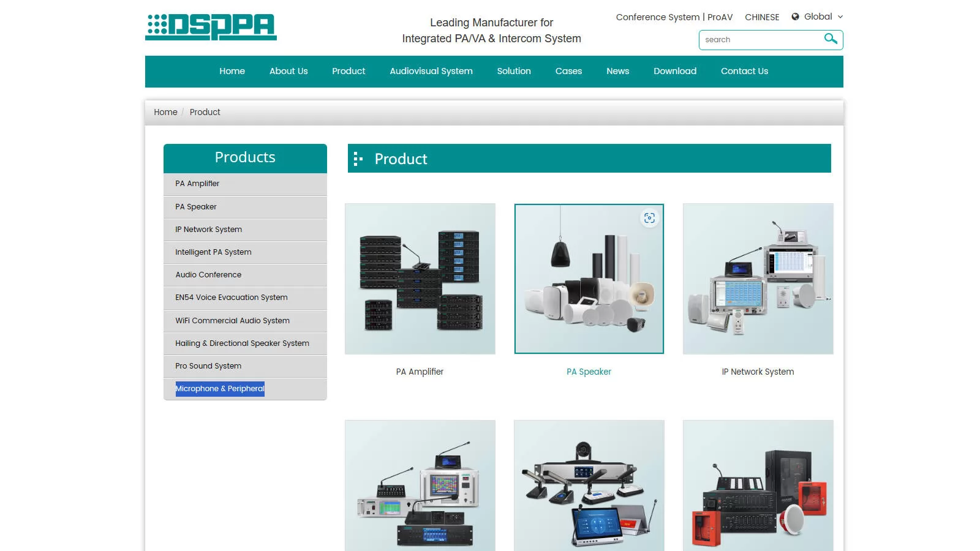Open the Product menu in navigation bar
The width and height of the screenshot is (980, 551).
click(x=348, y=71)
